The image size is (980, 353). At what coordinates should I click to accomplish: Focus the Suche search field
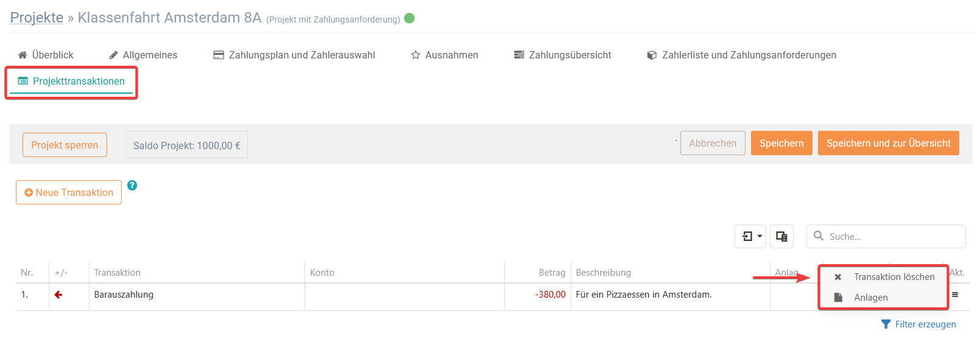click(x=886, y=236)
